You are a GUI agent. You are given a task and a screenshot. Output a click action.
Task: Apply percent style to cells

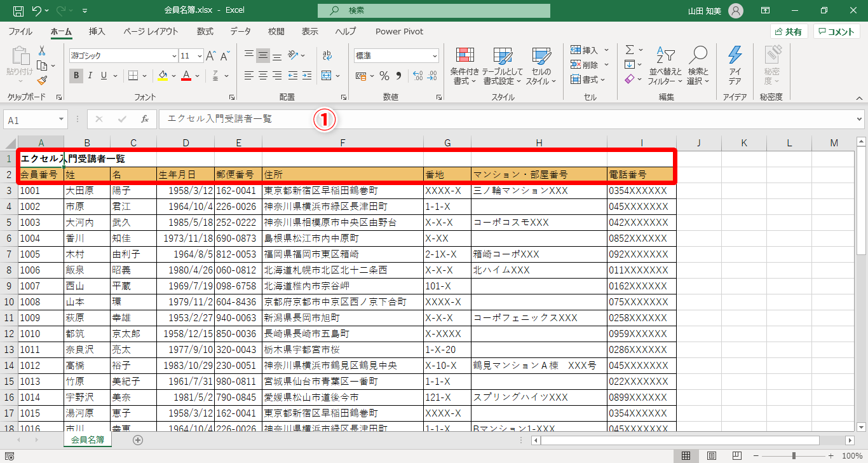(384, 76)
